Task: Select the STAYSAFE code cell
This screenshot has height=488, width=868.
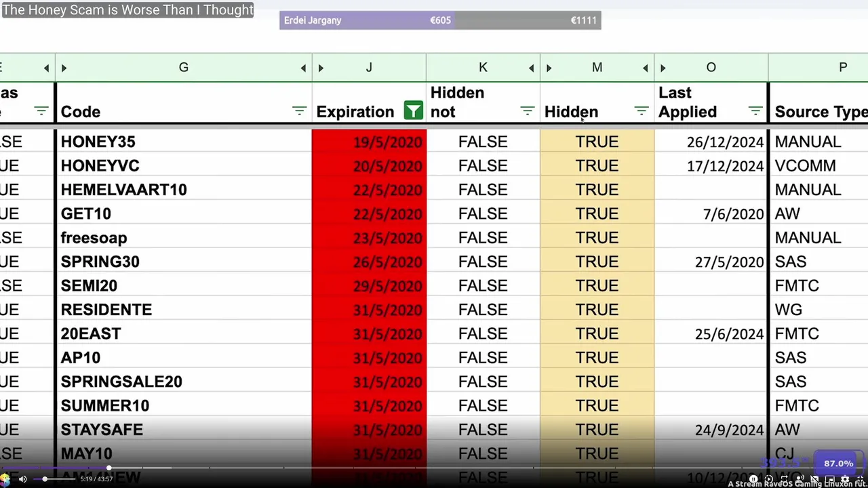Action: (183, 430)
